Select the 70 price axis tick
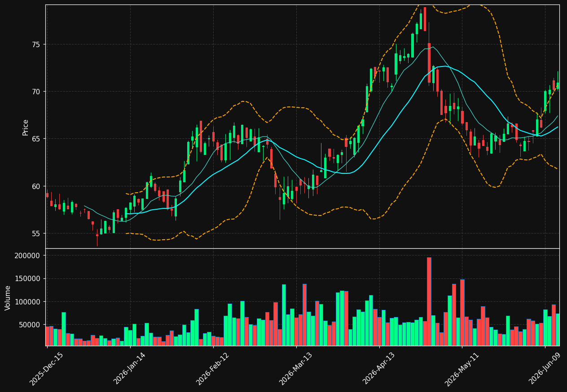Screen dimensions: 567x392 35,92
